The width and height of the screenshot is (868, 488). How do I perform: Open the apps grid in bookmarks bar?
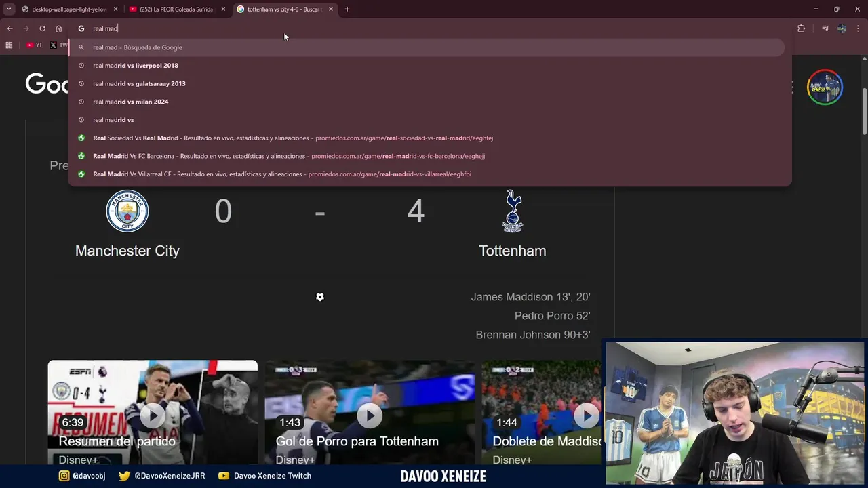(x=9, y=45)
